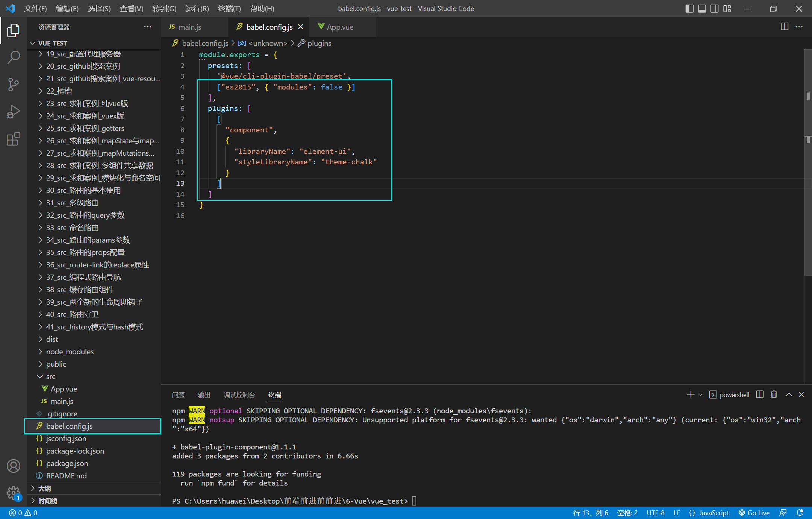The image size is (812, 519).
Task: Select powershell terminal instance label
Action: 729,395
